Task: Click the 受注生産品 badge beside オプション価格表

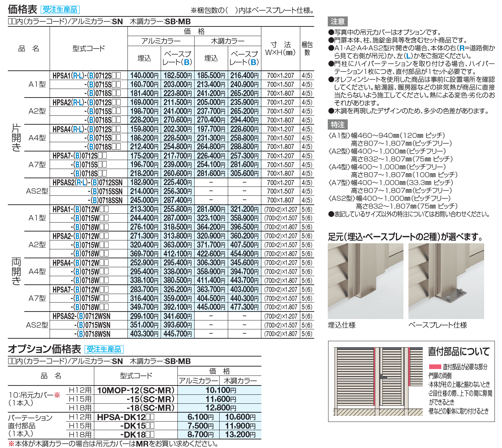Action: [x=104, y=350]
